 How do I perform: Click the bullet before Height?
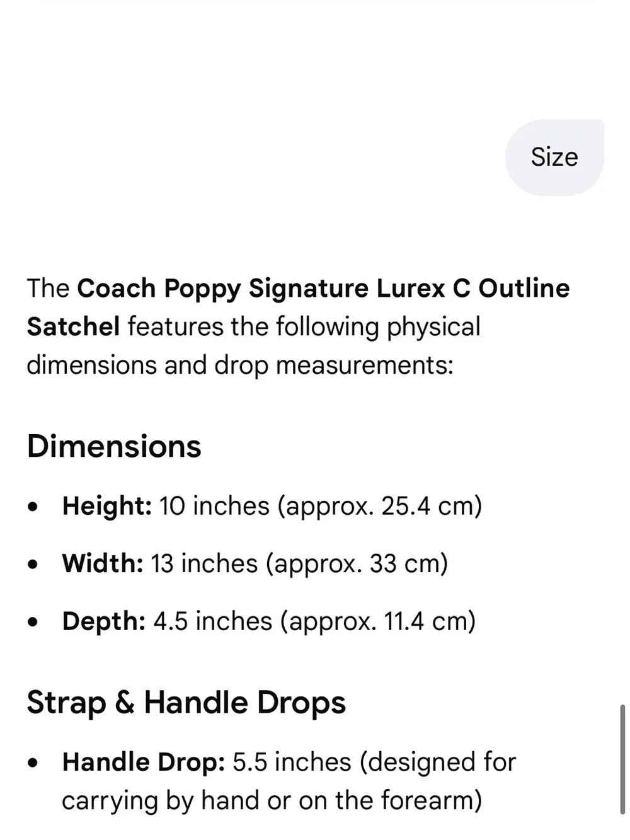tap(33, 507)
